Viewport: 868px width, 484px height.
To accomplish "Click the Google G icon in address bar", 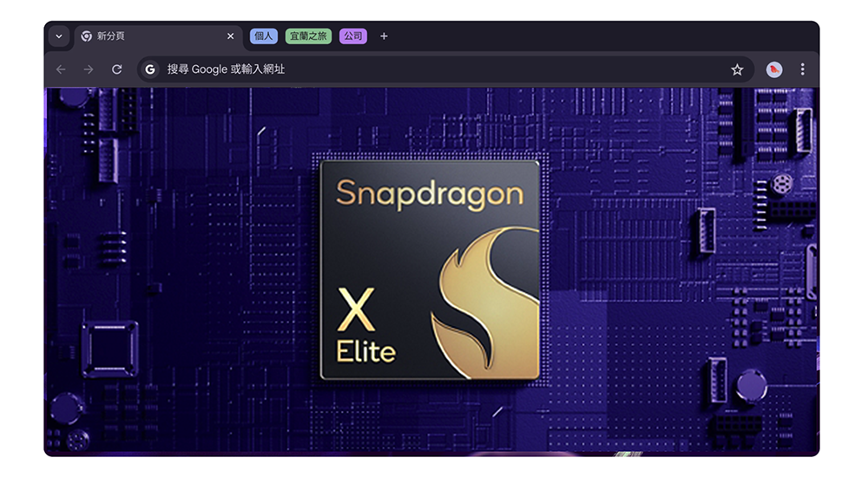I will 150,69.
